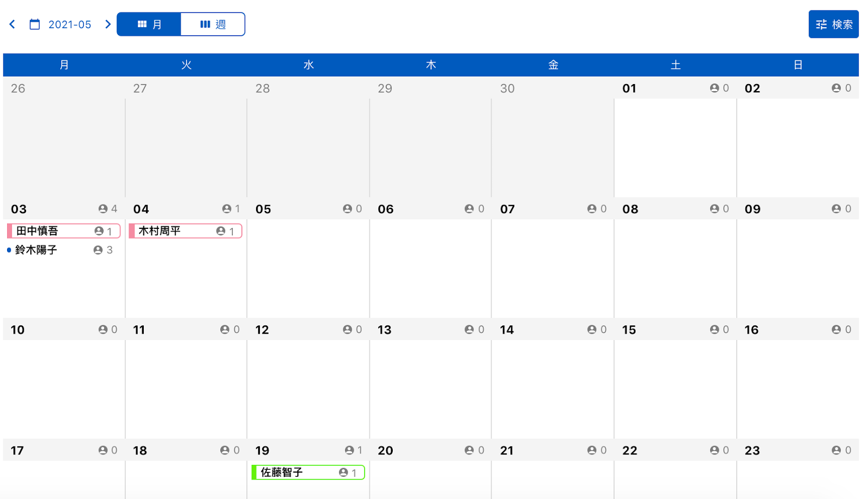Click person count icon for day 06

(x=469, y=209)
